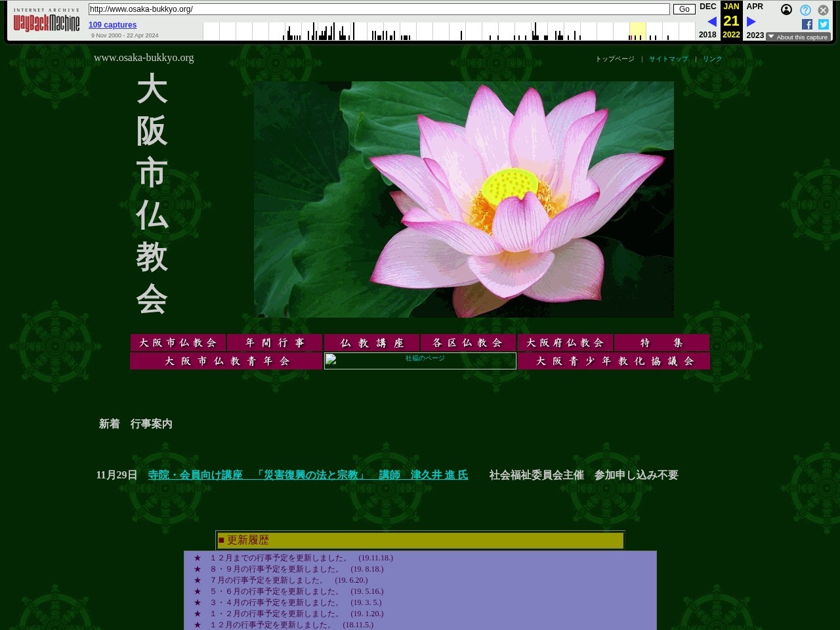Share capture on Twitter

click(x=824, y=24)
